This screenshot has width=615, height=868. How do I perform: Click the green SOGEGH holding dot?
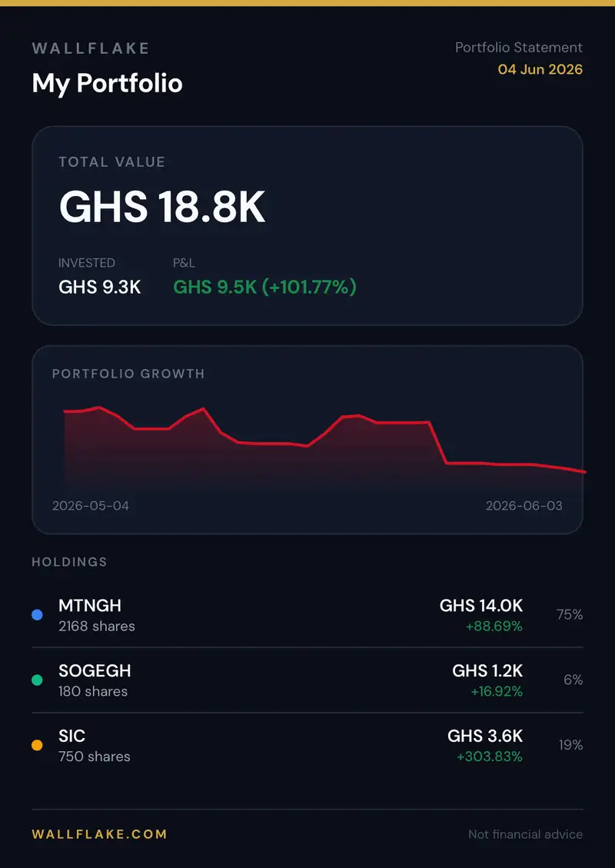37,680
